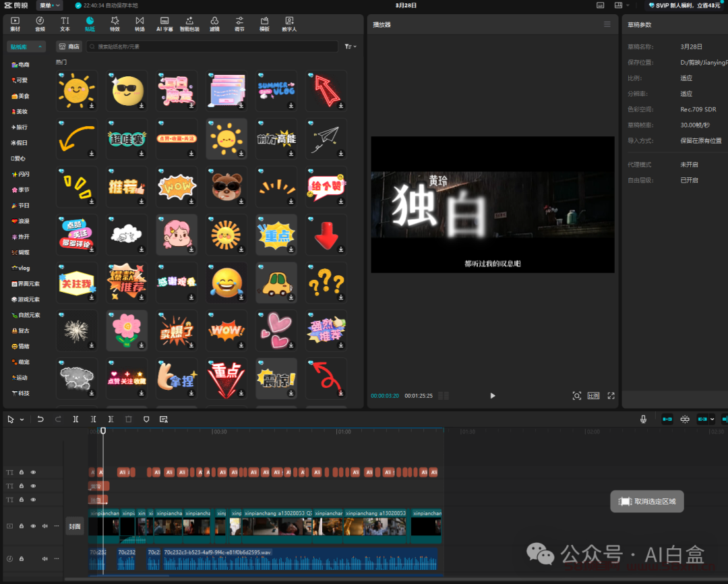
Task: Switch to the 文本 text tab
Action: [x=65, y=24]
